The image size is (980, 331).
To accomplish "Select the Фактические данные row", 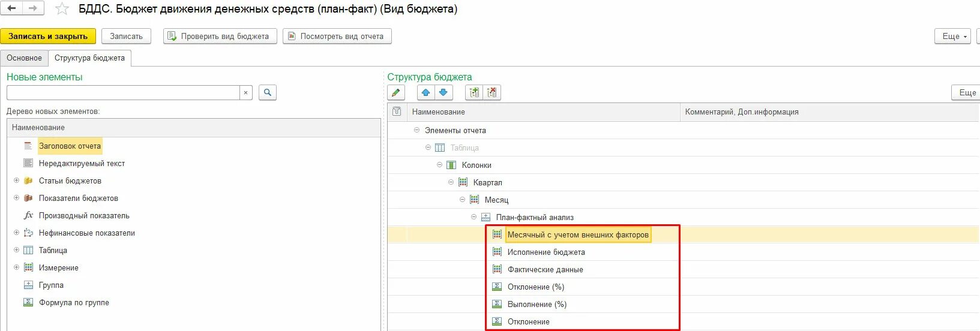I will click(x=545, y=269).
